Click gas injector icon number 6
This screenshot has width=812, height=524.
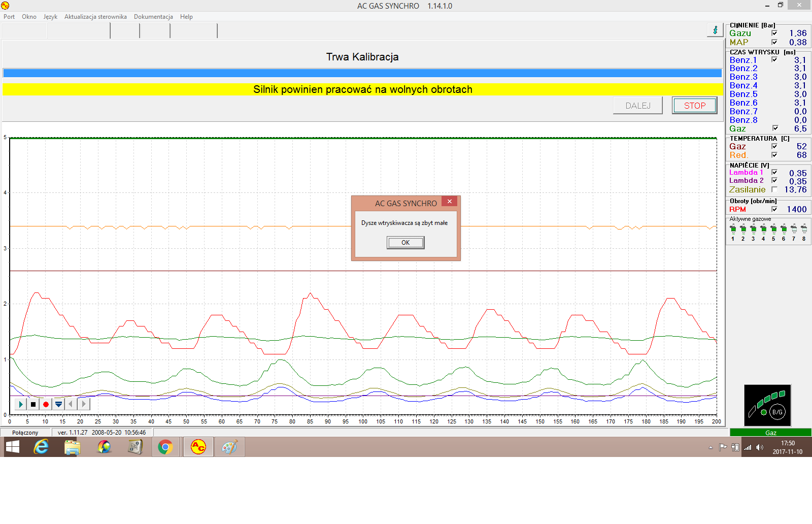pyautogui.click(x=784, y=229)
